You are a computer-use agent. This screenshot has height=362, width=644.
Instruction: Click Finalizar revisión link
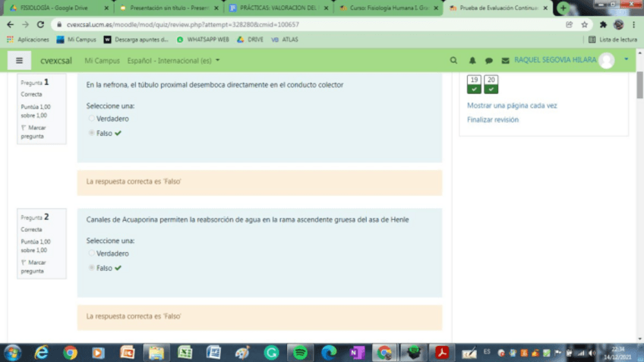pyautogui.click(x=492, y=120)
